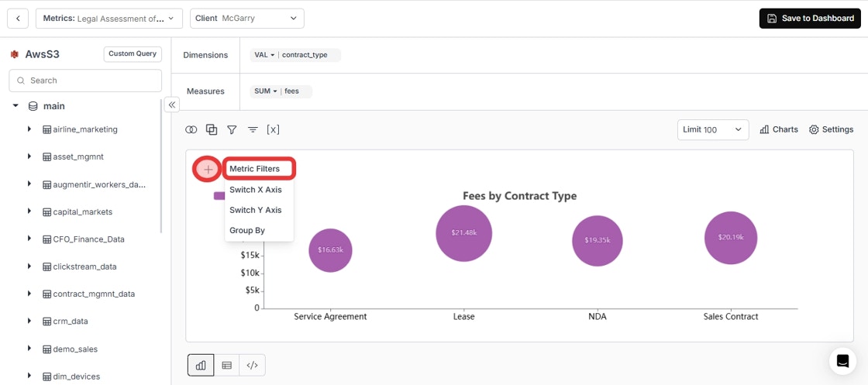Click the plus add button on chart

click(x=208, y=170)
